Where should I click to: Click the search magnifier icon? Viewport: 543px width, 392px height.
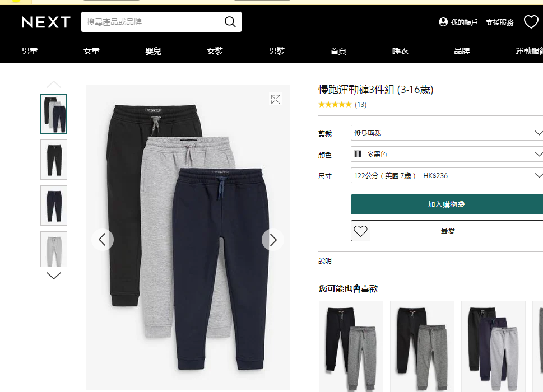(230, 22)
